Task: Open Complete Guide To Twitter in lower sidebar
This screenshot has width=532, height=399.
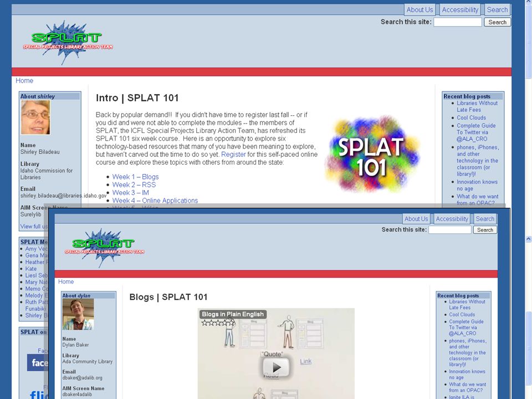Action: (466, 328)
